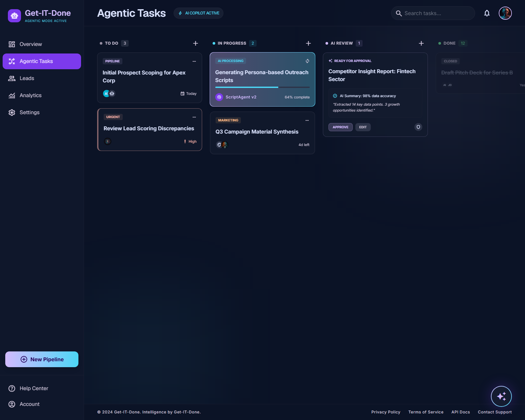Open notifications bell

click(x=487, y=13)
